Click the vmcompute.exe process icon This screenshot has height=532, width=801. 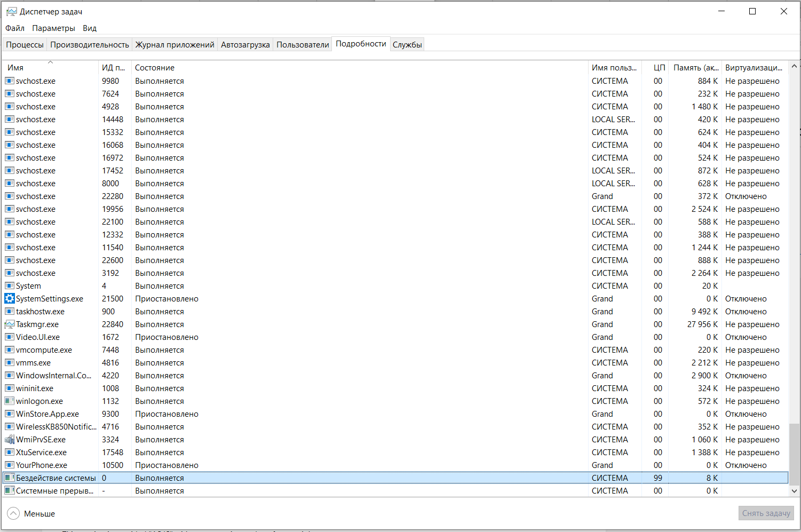coord(10,350)
